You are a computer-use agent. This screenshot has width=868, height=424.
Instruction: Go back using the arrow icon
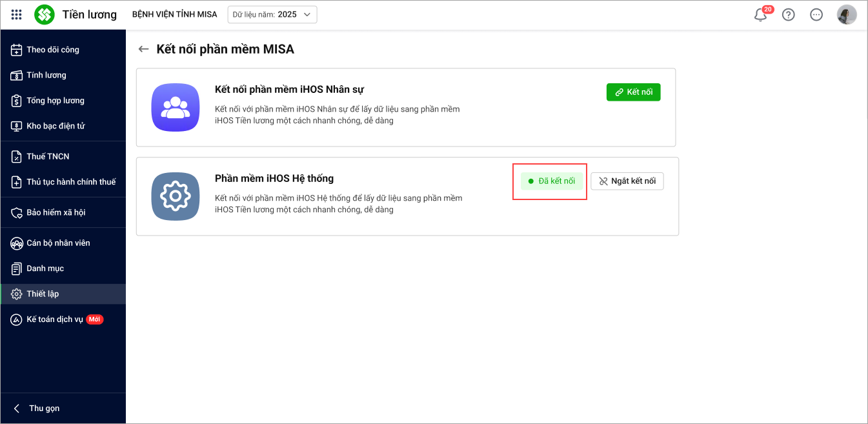tap(144, 49)
